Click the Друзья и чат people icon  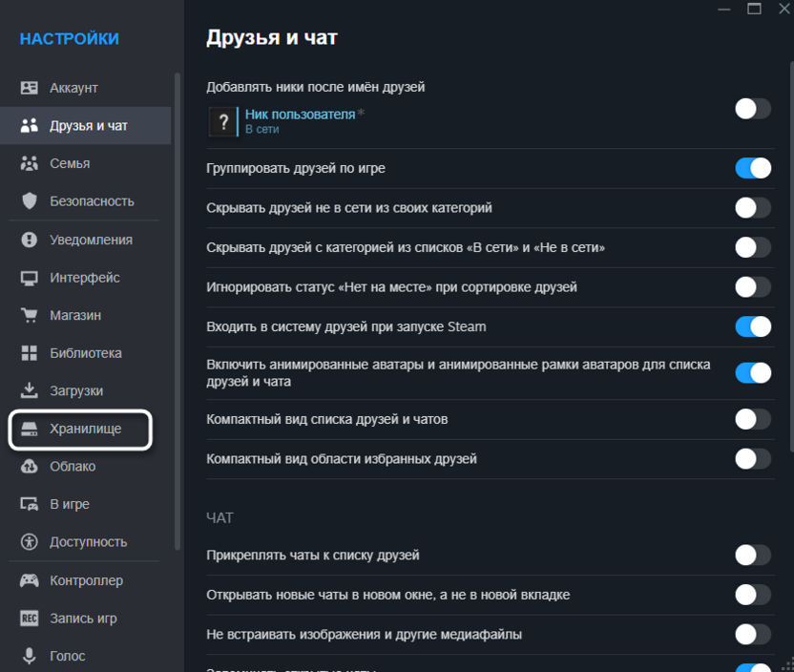coord(29,126)
